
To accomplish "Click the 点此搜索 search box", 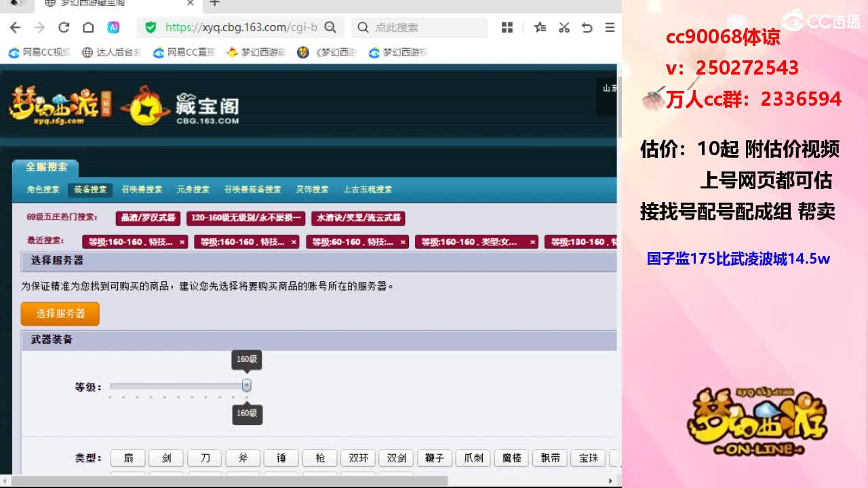I will 420,27.
